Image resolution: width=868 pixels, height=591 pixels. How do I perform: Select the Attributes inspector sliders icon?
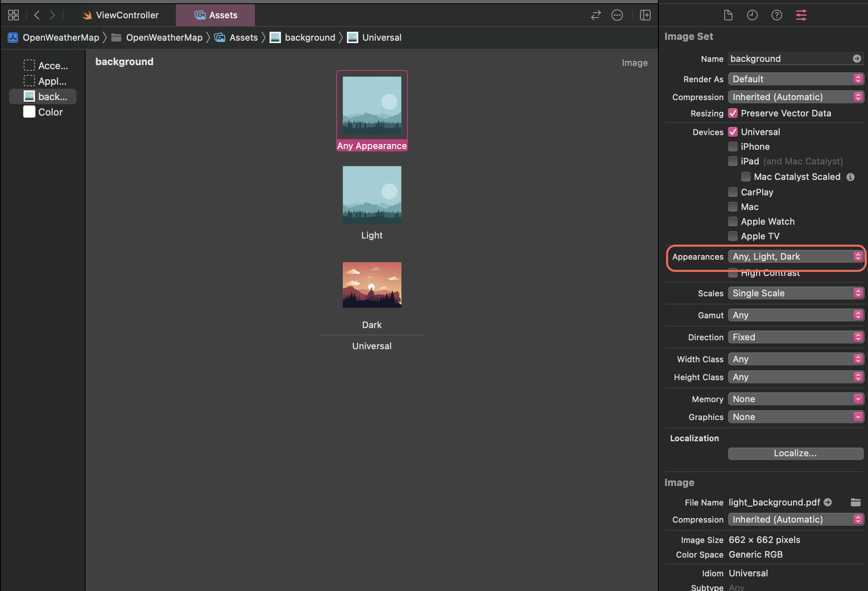(801, 15)
